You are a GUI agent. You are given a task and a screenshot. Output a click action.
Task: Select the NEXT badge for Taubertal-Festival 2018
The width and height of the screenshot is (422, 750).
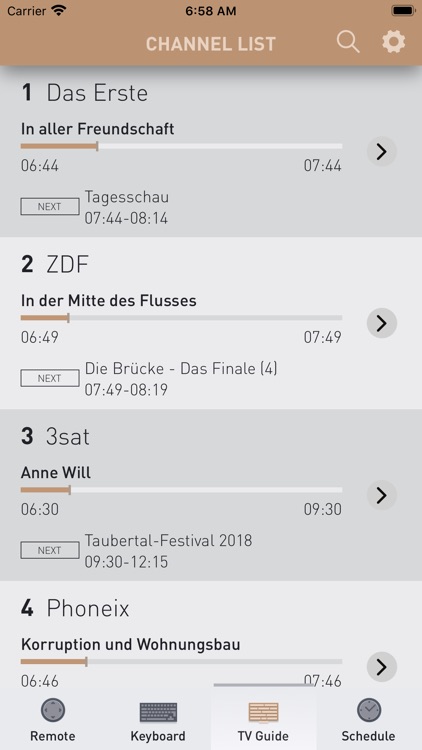click(50, 550)
